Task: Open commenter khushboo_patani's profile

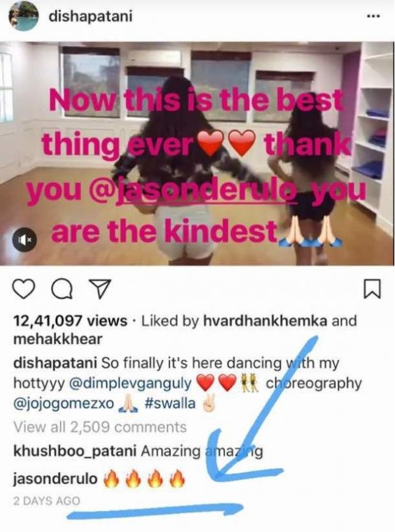Action: point(75,452)
